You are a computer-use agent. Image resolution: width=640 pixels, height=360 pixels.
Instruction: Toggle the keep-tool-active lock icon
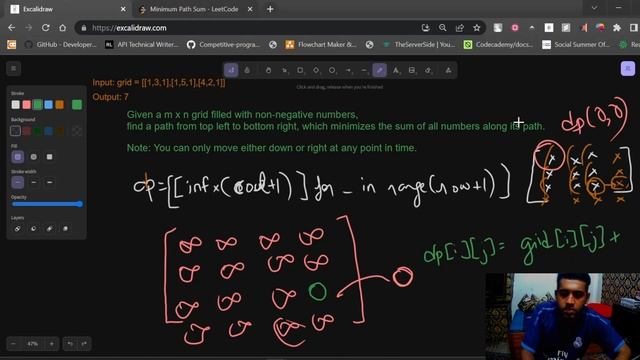tap(247, 70)
